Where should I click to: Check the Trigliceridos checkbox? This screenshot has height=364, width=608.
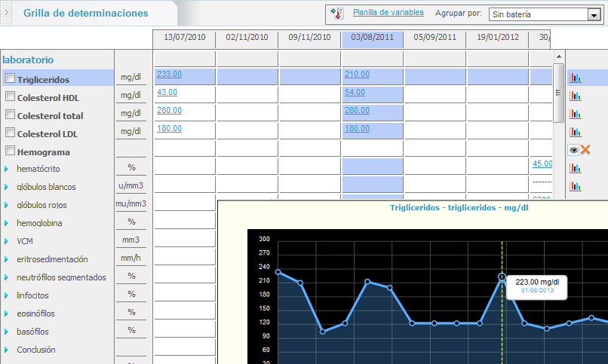[x=10, y=78]
